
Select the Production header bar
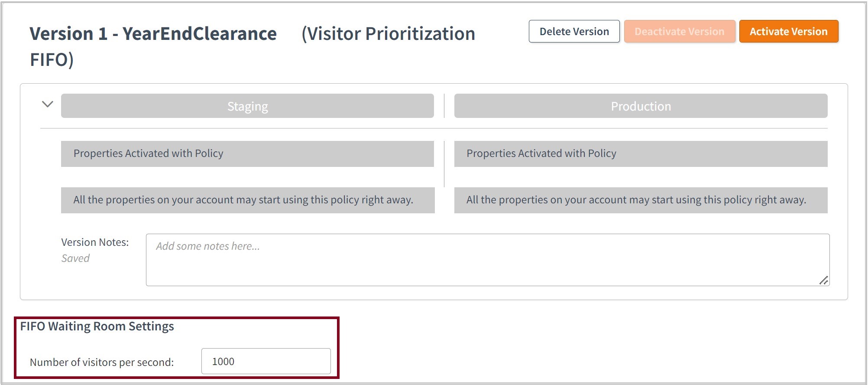coord(641,106)
